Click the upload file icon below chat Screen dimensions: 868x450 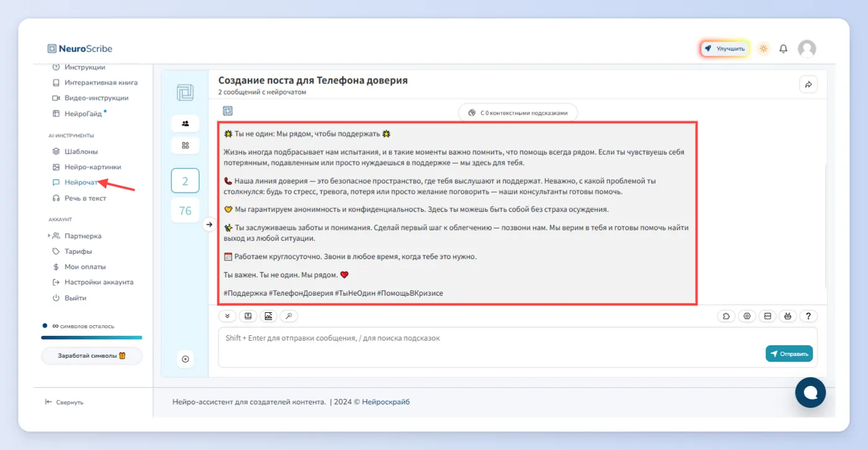[x=248, y=316]
